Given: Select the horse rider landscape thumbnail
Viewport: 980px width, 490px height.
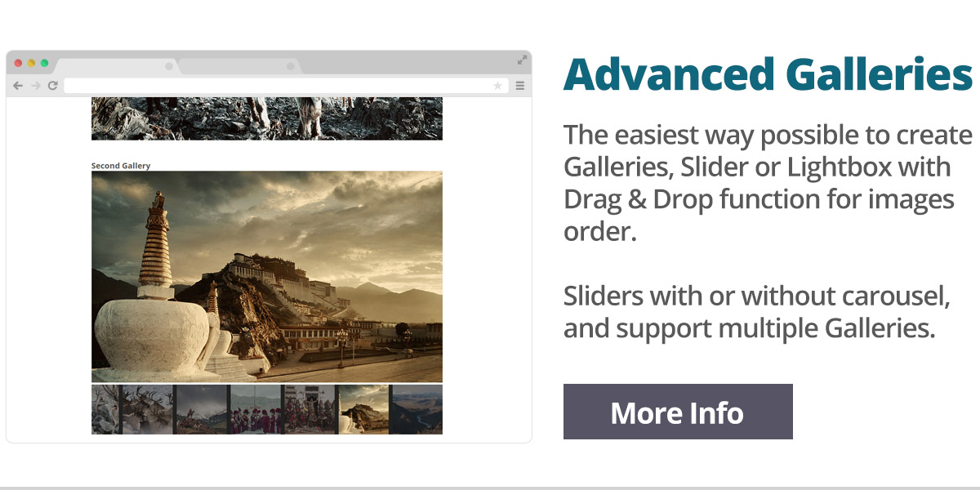Looking at the screenshot, I should pos(202,409).
